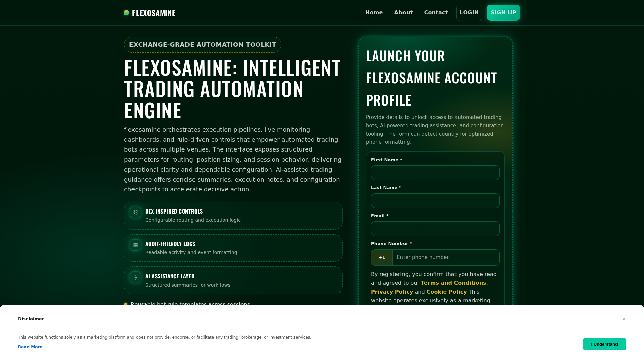Click the LOGIN button
Screen dimensions: 644x362
click(x=469, y=13)
